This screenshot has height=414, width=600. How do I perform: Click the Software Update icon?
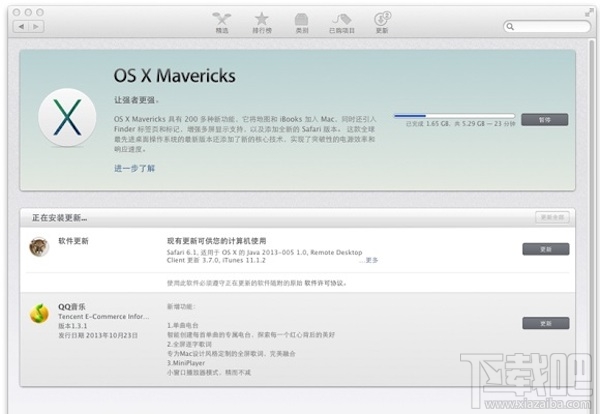point(39,247)
